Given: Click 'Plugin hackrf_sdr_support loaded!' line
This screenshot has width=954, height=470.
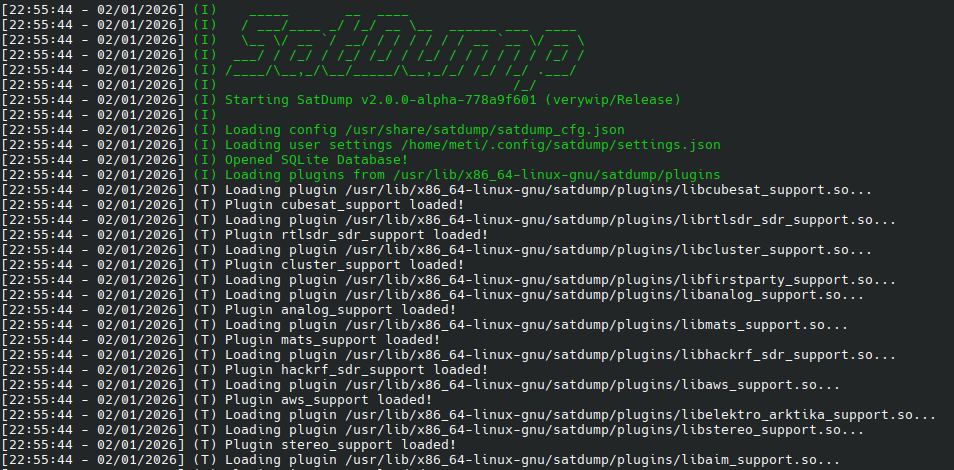Looking at the screenshot, I should tap(245, 370).
